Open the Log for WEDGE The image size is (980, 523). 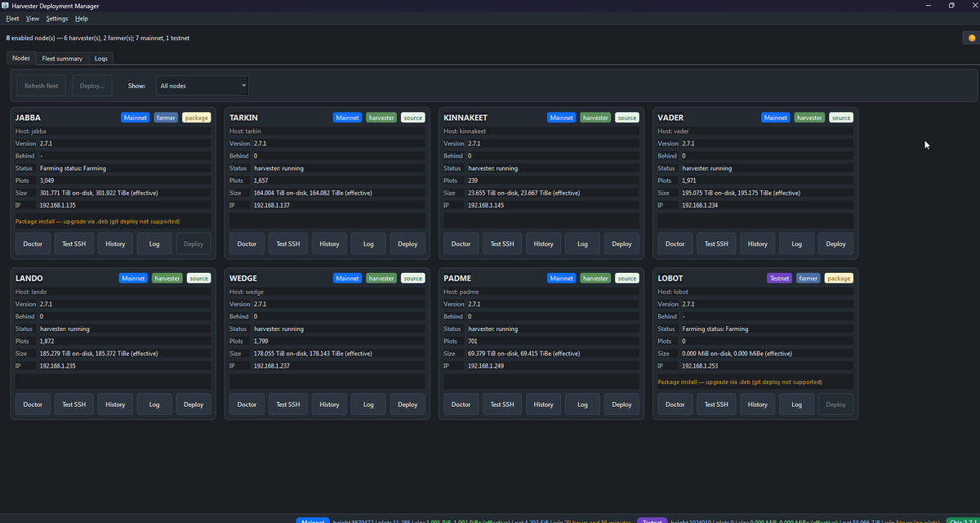click(x=368, y=405)
